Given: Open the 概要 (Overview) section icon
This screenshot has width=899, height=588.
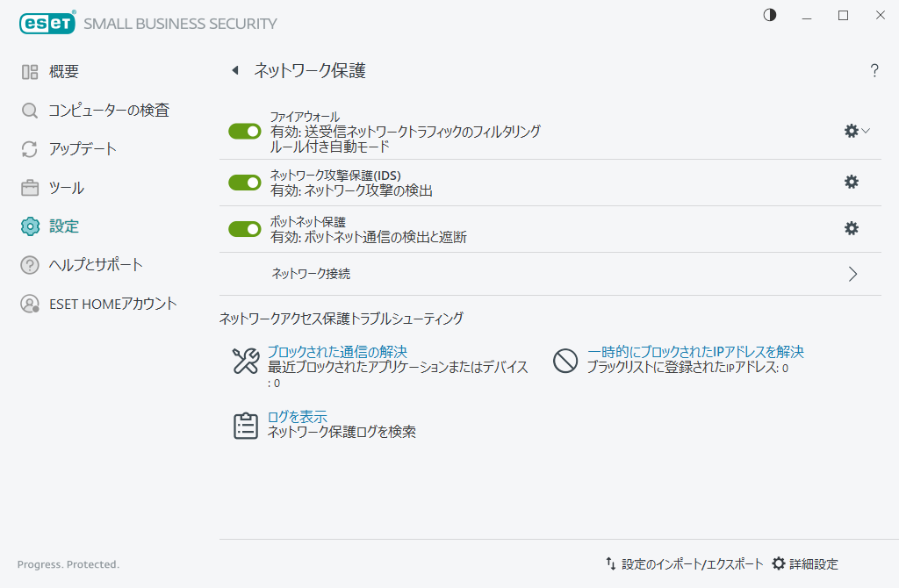Looking at the screenshot, I should pyautogui.click(x=29, y=71).
